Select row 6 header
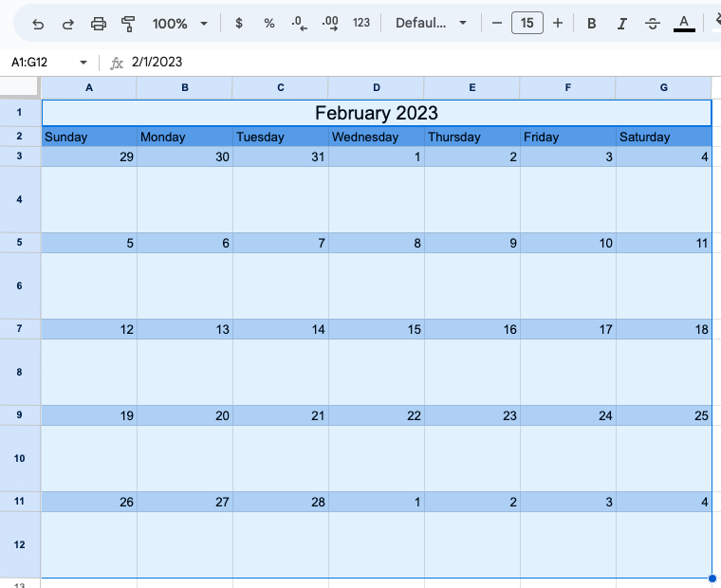 pos(19,285)
